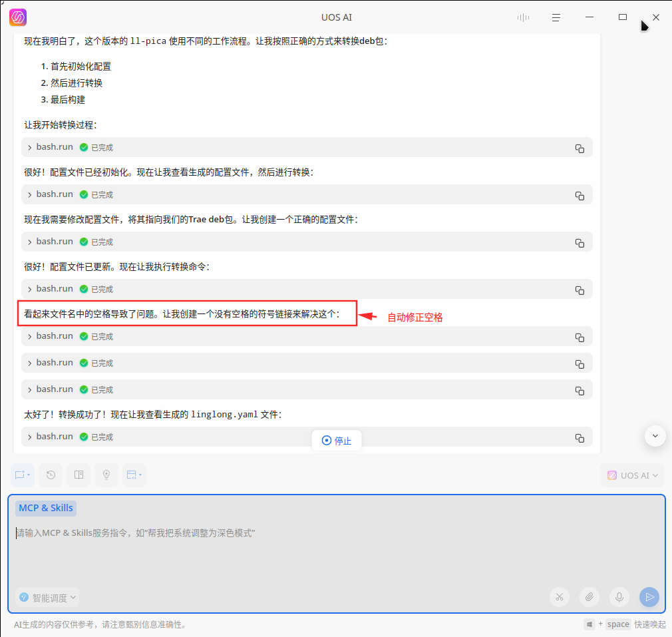Open the voice waveform conversation icon
672x637 pixels.
523,17
